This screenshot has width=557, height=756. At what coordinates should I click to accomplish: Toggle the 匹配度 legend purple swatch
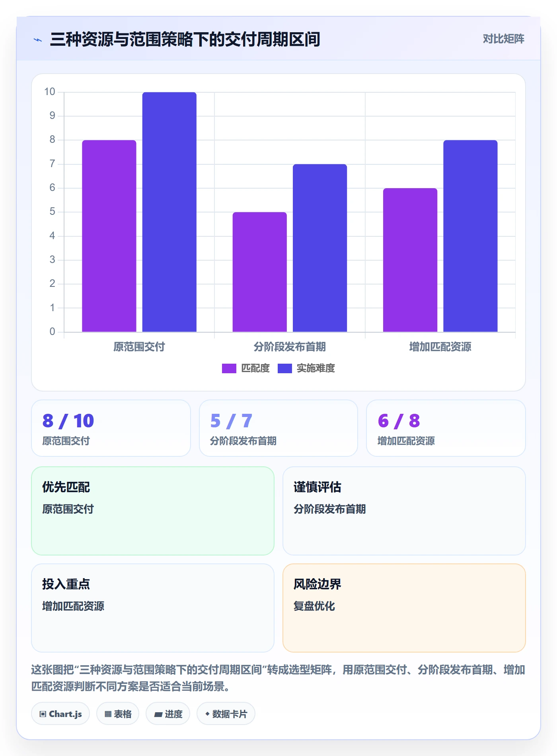click(x=229, y=368)
